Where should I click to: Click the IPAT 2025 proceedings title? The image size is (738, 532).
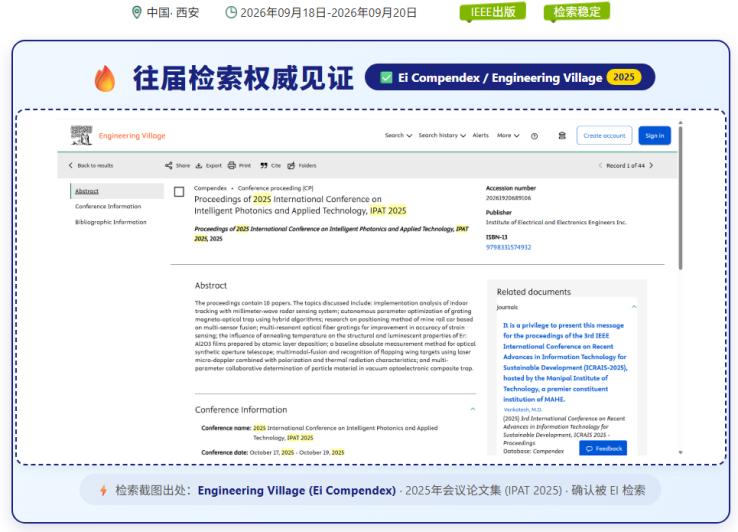tap(300, 205)
